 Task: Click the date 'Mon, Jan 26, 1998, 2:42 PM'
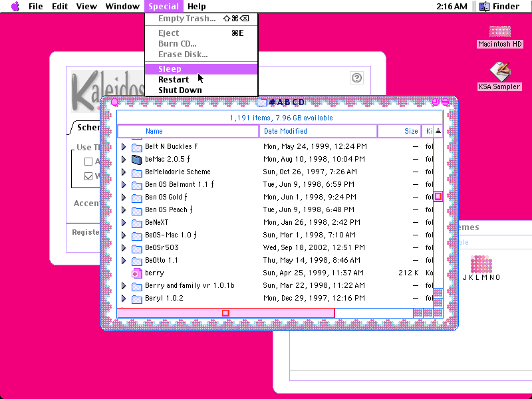[x=311, y=222]
